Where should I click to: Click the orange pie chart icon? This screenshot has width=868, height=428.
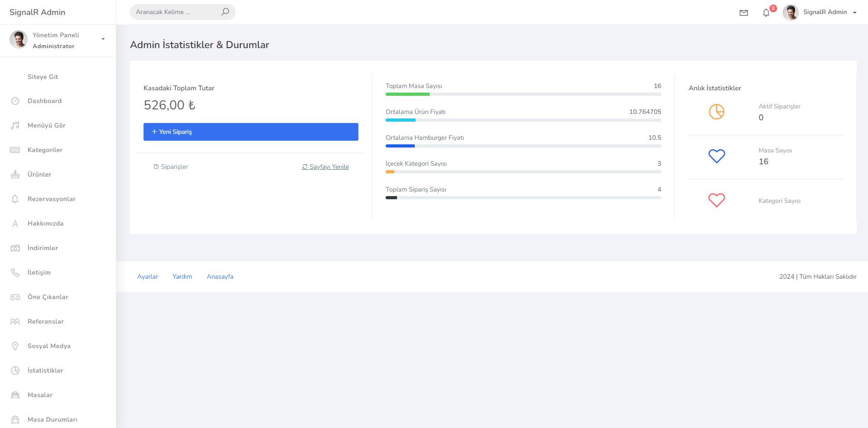tap(716, 112)
